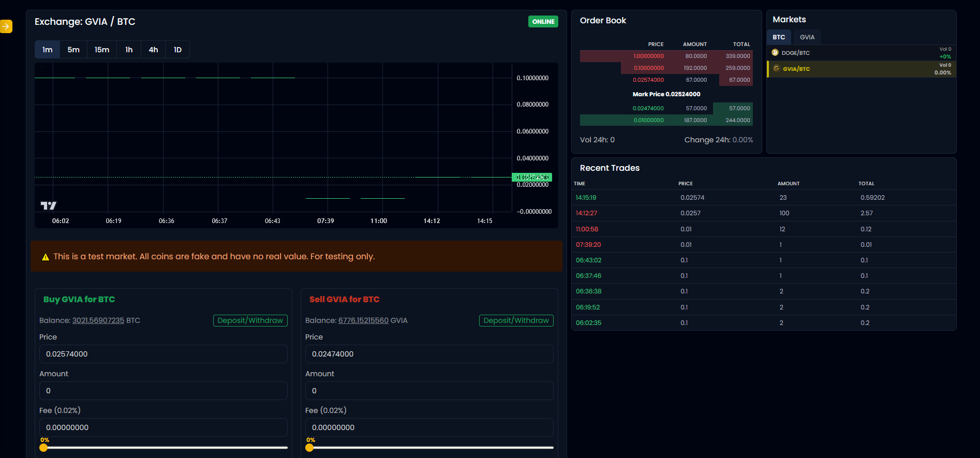
Task: Click the sell percentage slider handle
Action: 309,448
